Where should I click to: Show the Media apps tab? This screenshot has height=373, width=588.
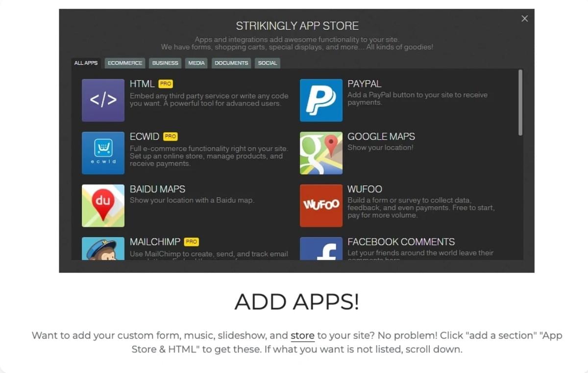coord(196,63)
